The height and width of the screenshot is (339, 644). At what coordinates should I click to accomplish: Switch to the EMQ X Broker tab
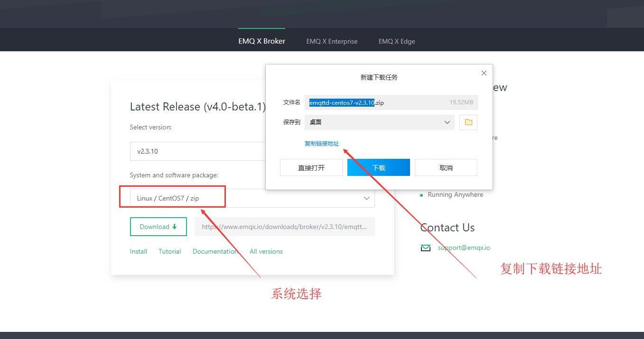tap(261, 41)
